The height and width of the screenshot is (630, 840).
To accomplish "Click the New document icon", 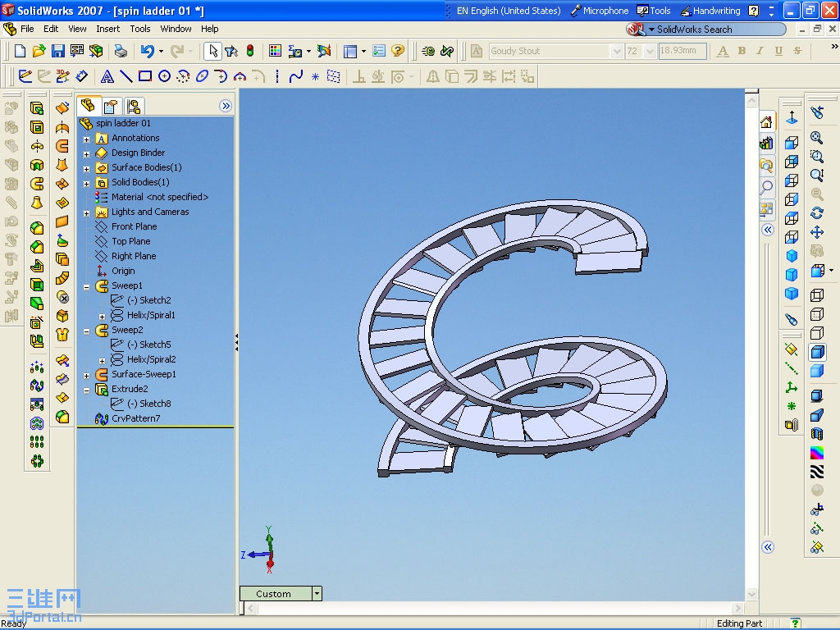I will point(20,51).
